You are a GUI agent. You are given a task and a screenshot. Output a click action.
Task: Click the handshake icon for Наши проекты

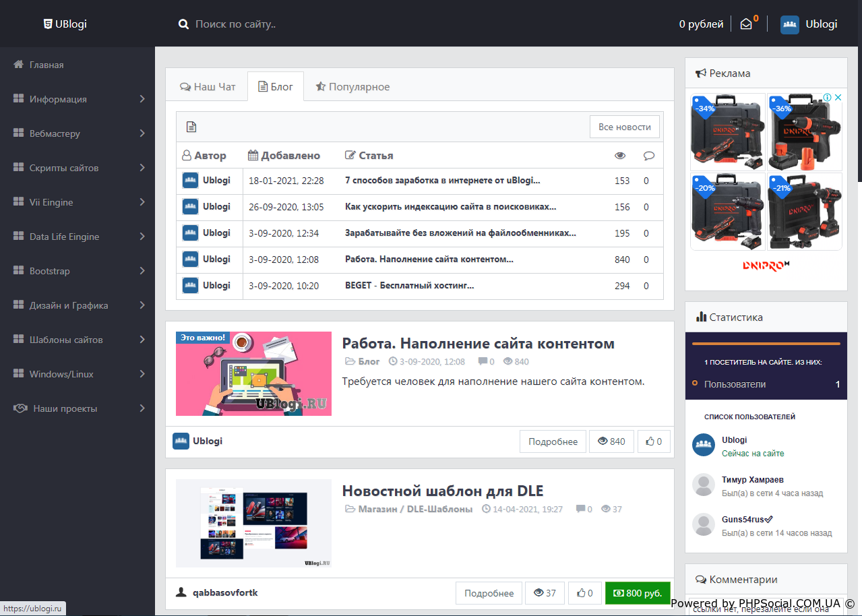[x=20, y=408]
